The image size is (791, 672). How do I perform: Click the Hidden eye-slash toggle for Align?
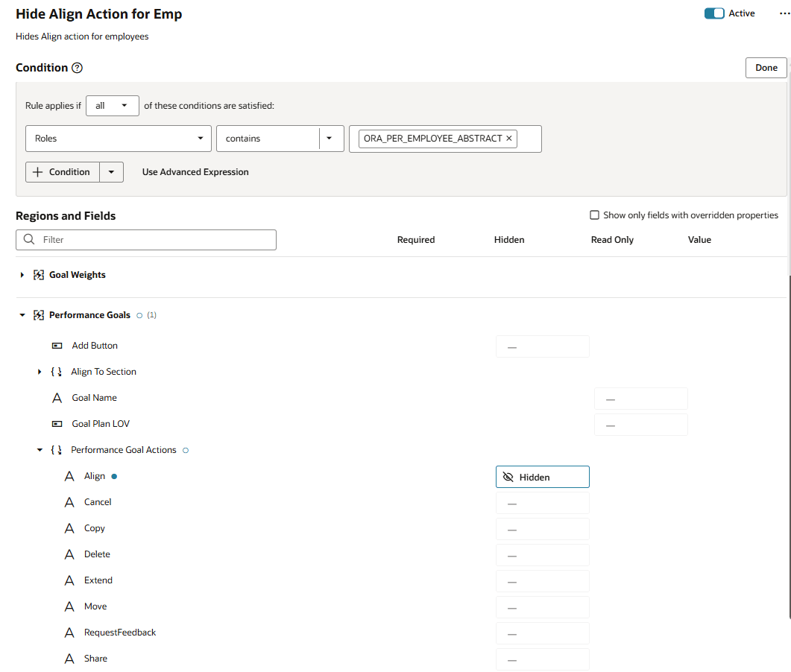click(x=543, y=476)
